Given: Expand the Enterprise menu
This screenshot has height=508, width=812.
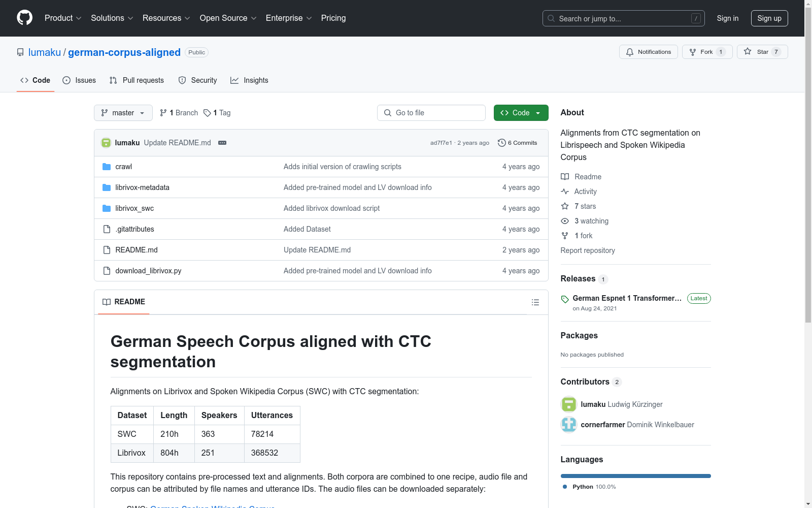Looking at the screenshot, I should tap(289, 18).
